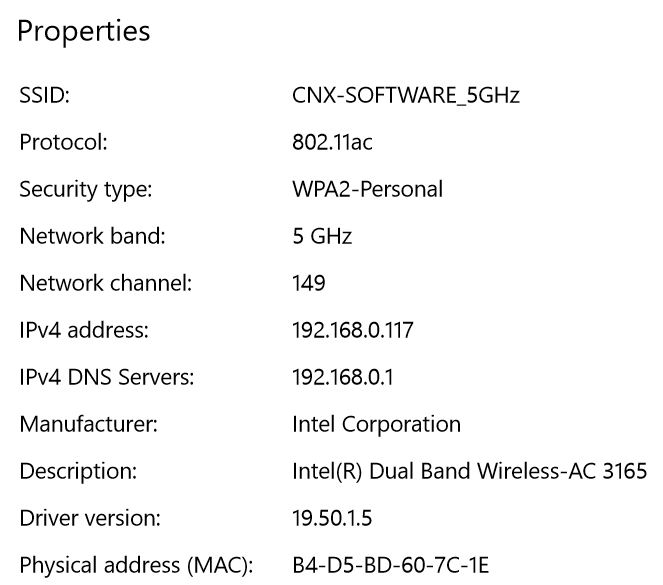Click the Protocol label
The width and height of the screenshot is (663, 585).
click(x=63, y=142)
